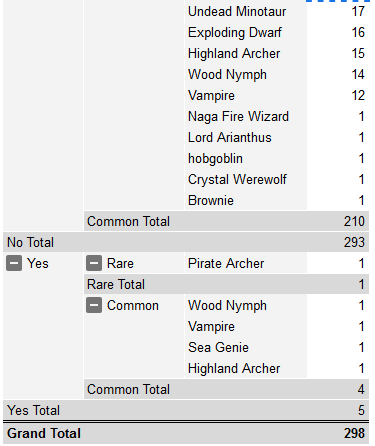Screen dimensions: 375x446
Task: Select the Common Total value 210
Action: tap(354, 221)
